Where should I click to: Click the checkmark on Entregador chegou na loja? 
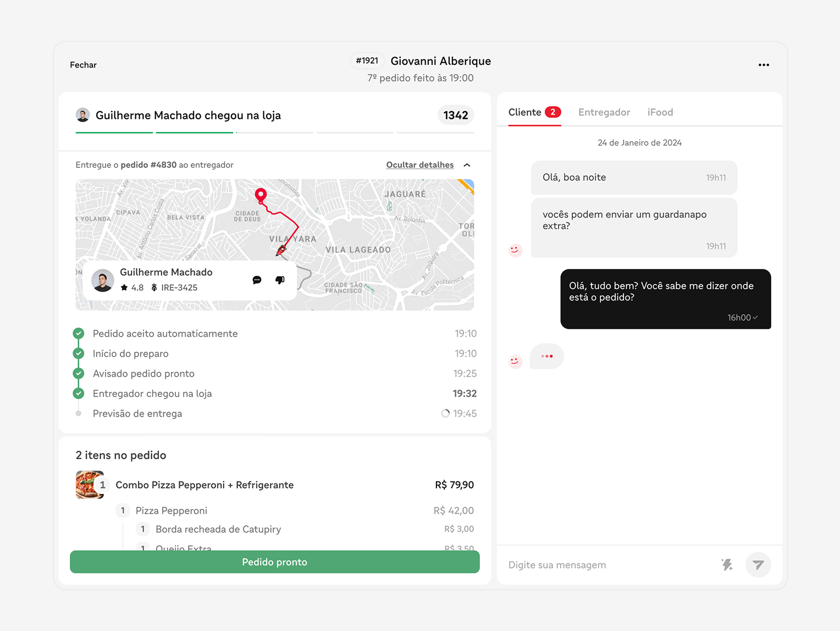(78, 393)
